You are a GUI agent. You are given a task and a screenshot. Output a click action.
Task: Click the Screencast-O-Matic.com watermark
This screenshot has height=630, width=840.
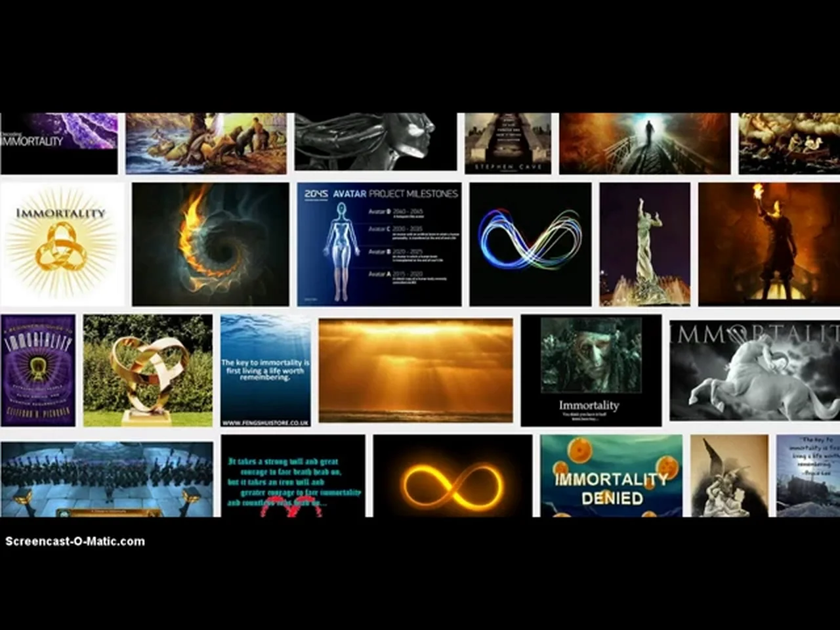(75, 541)
